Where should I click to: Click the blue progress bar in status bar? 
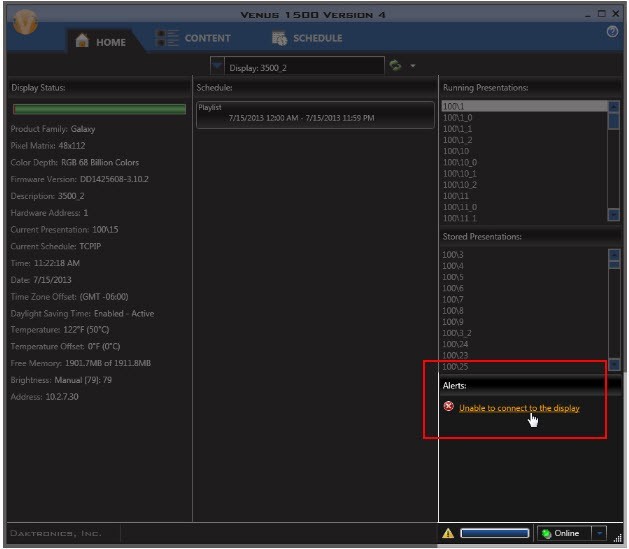[495, 534]
